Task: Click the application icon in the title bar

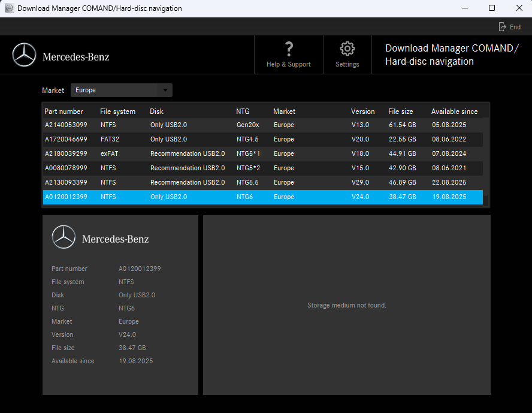Action: coord(8,8)
